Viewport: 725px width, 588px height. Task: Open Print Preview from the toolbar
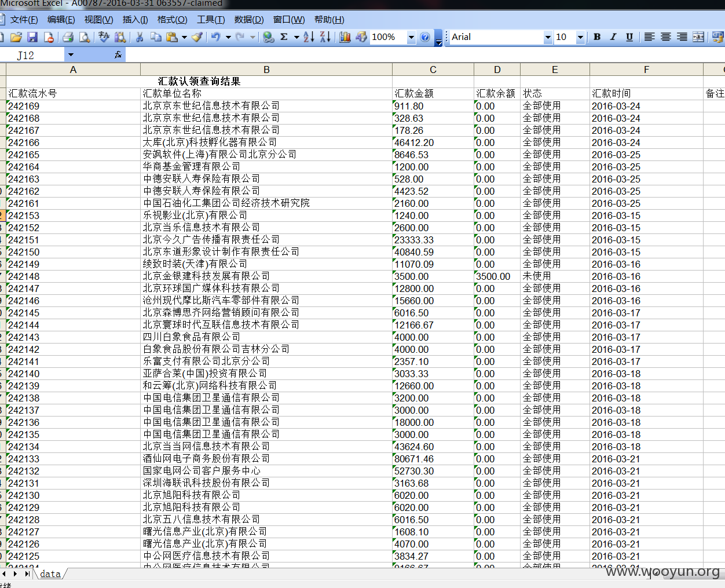tap(85, 37)
